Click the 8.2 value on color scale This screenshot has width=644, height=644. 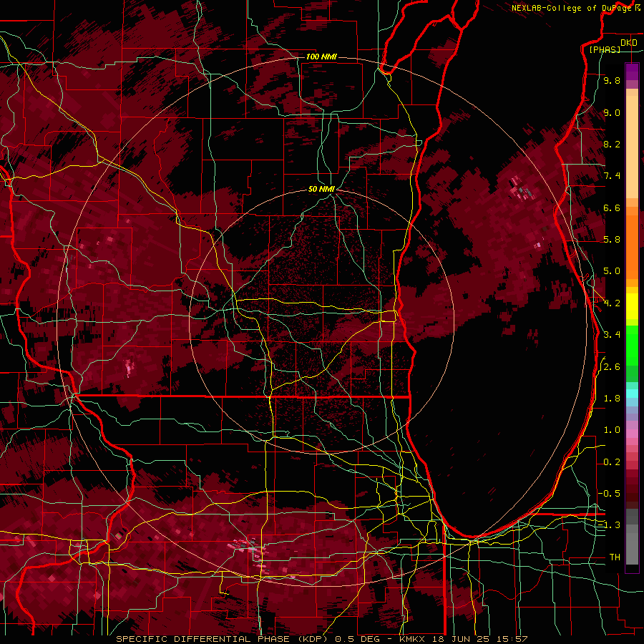612,144
